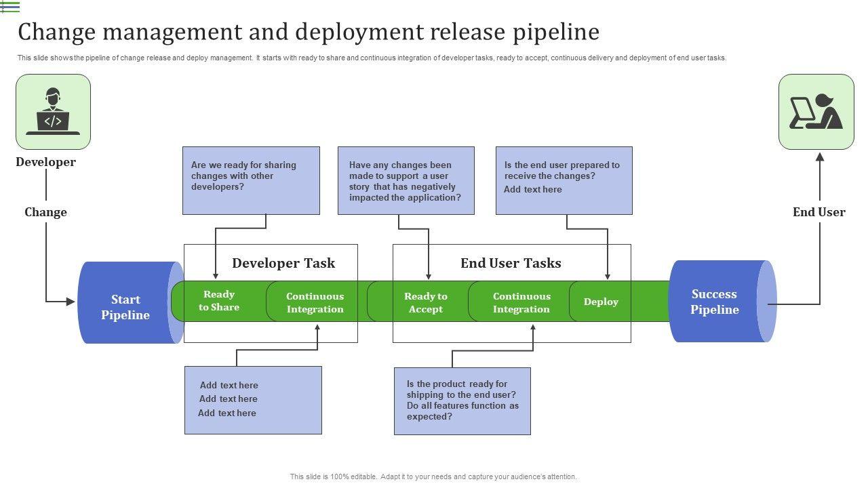This screenshot has width=868, height=488.
Task: Click the 'ready for sharing changes' text box
Action: pyautogui.click(x=251, y=180)
